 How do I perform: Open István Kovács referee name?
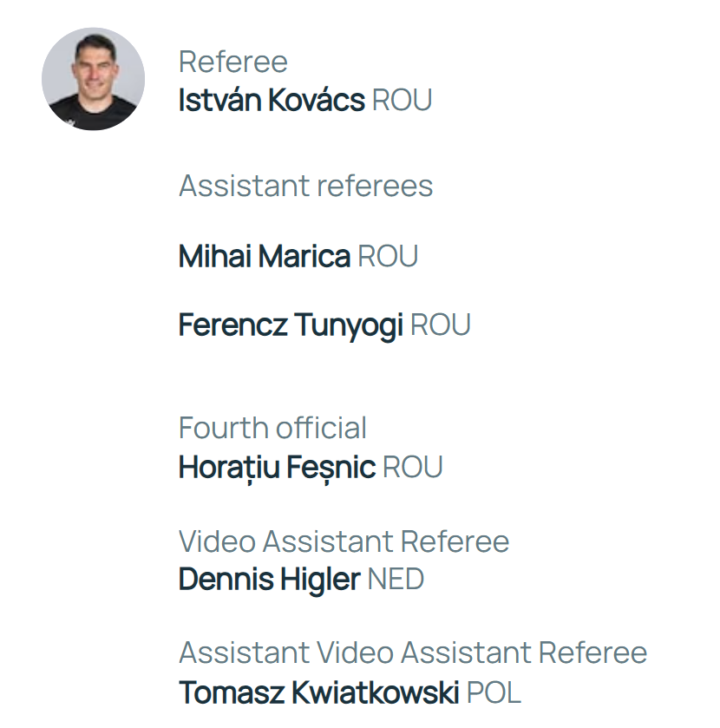coord(272,101)
